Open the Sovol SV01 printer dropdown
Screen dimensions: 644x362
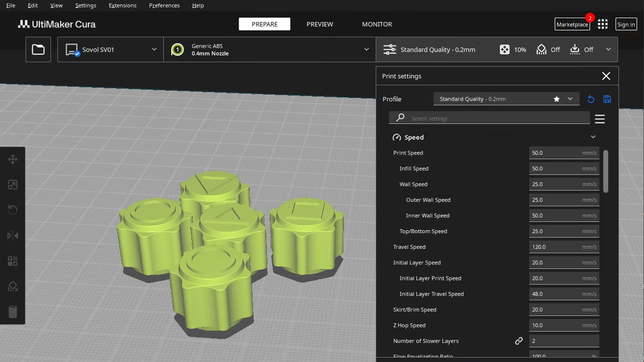[x=111, y=49]
